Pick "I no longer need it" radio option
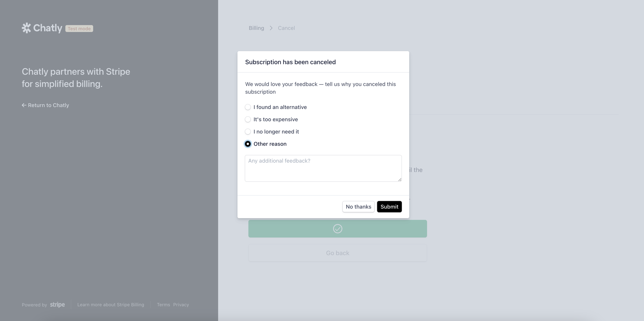The image size is (644, 321). pos(248,132)
